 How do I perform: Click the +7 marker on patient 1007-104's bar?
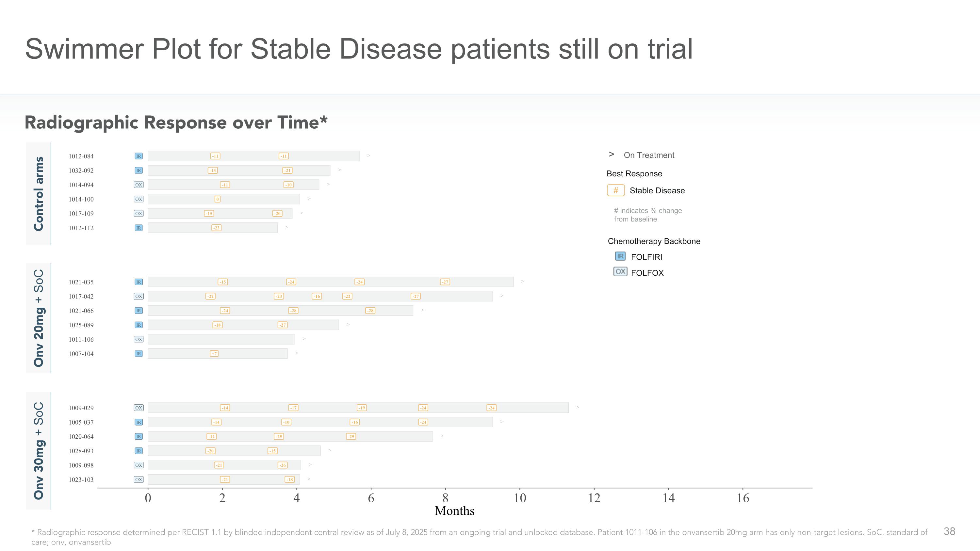coord(214,354)
